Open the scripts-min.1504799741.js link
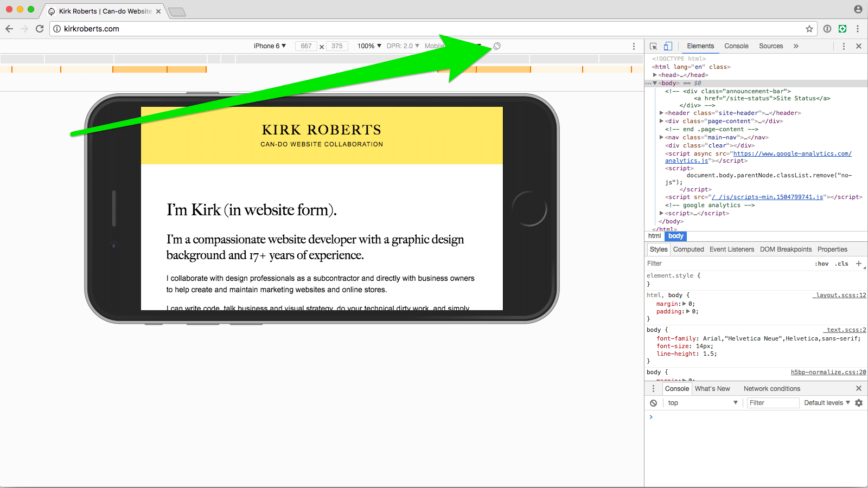 [x=767, y=197]
